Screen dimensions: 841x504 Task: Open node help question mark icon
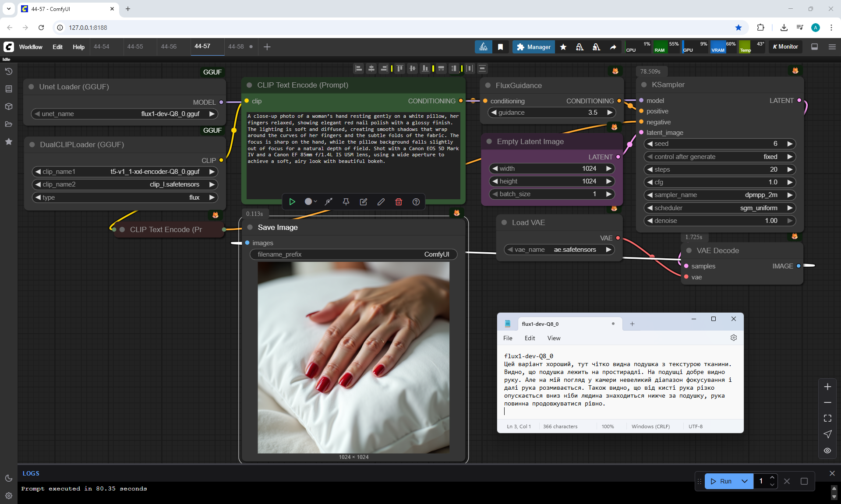pyautogui.click(x=416, y=202)
